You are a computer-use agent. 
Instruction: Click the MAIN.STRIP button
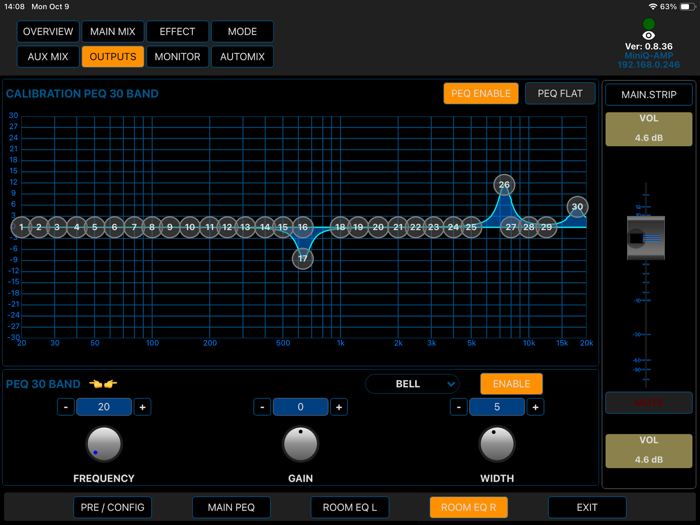(x=649, y=95)
